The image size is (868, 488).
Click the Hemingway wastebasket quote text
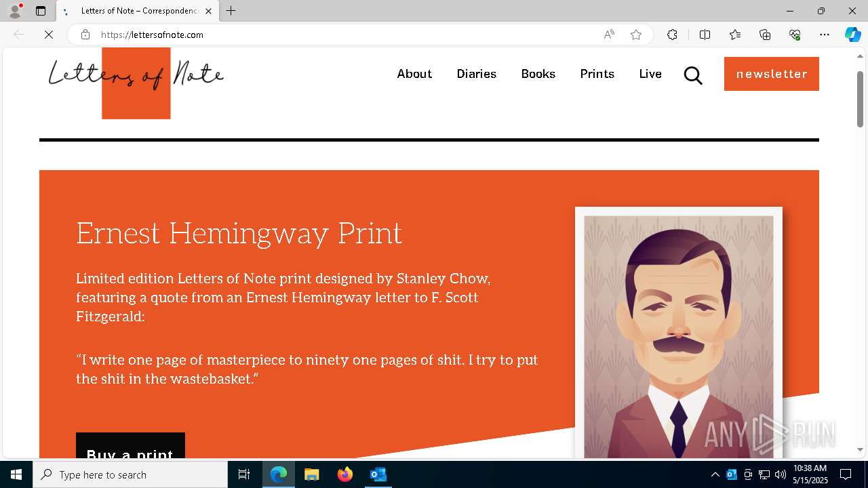pyautogui.click(x=307, y=369)
